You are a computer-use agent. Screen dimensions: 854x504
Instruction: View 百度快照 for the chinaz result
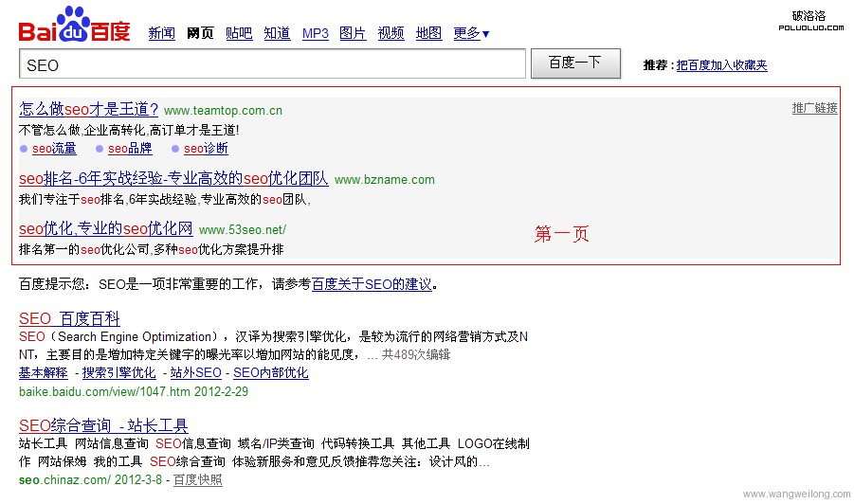click(x=197, y=480)
